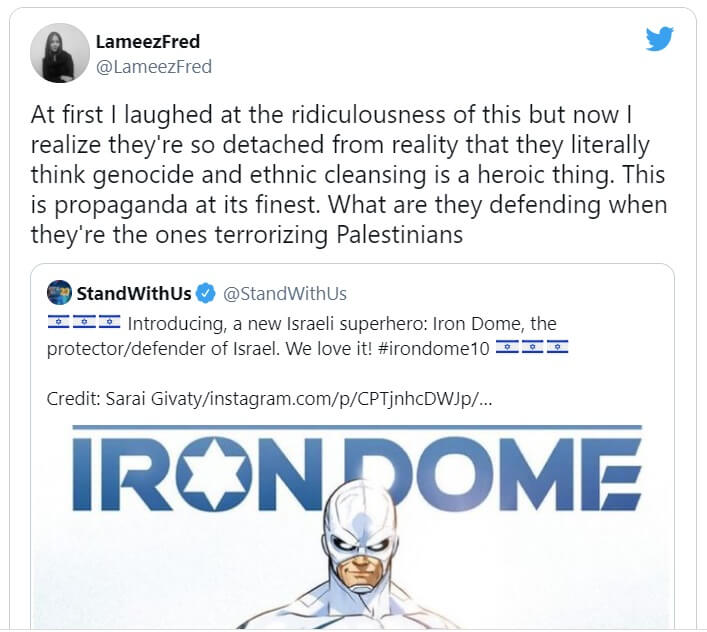Open the #irondome10 hashtag
Viewport: 707px width, 632px height.
[434, 348]
